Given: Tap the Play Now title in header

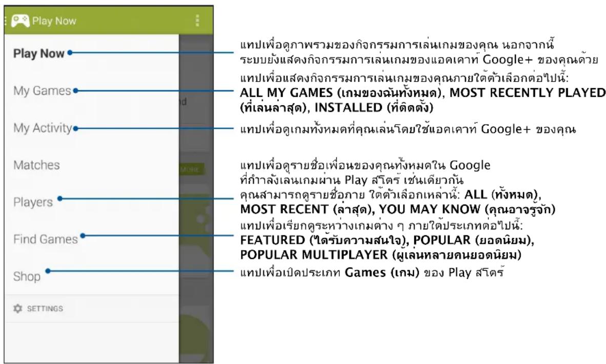Looking at the screenshot, I should click(54, 21).
